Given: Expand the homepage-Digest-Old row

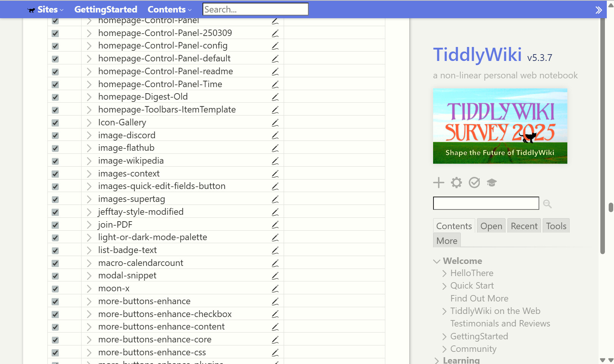Looking at the screenshot, I should click(x=89, y=97).
